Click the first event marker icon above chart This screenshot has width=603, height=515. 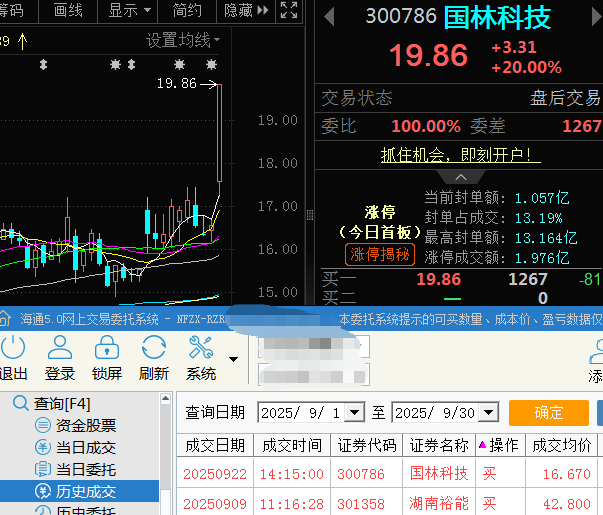[43, 64]
